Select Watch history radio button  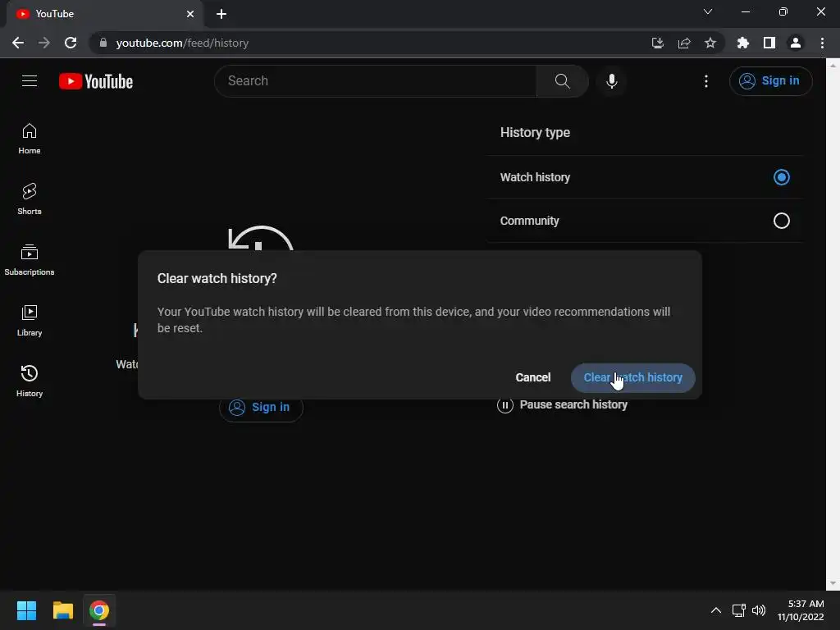coord(782,177)
